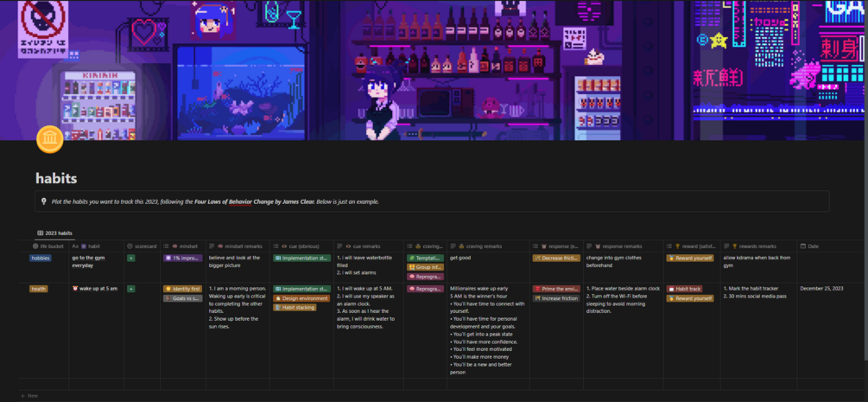Click the red 'Habit track' reward tag

[684, 289]
